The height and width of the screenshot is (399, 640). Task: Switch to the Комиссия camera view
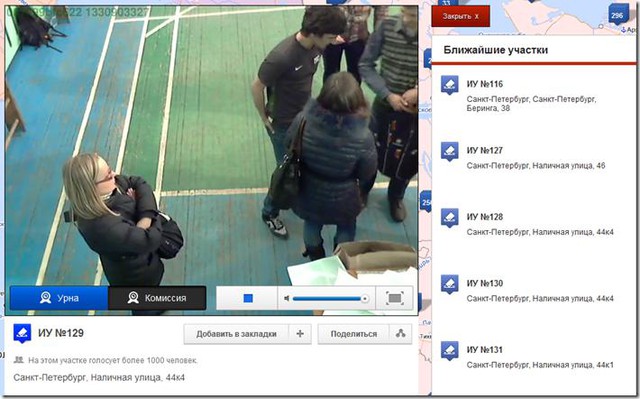(157, 298)
